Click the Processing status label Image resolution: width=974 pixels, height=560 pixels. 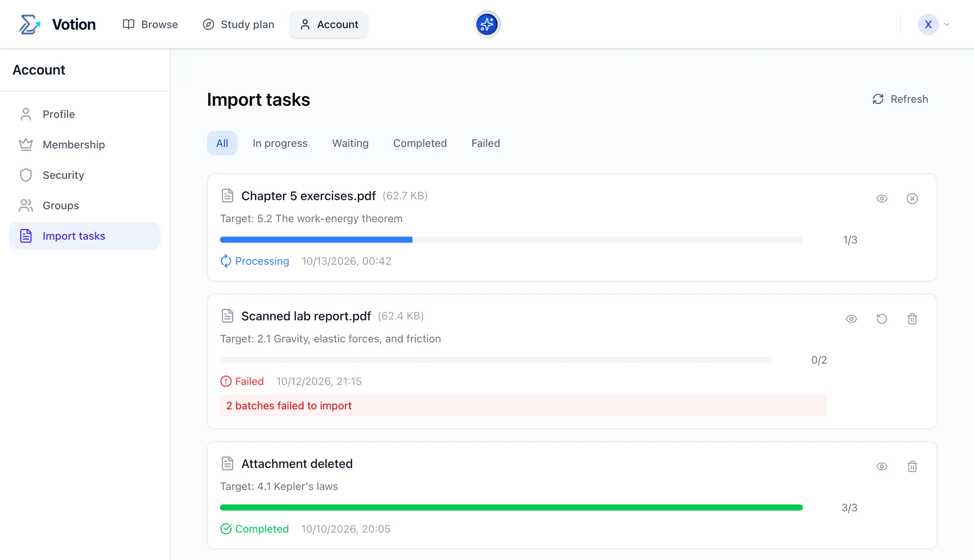click(x=255, y=261)
